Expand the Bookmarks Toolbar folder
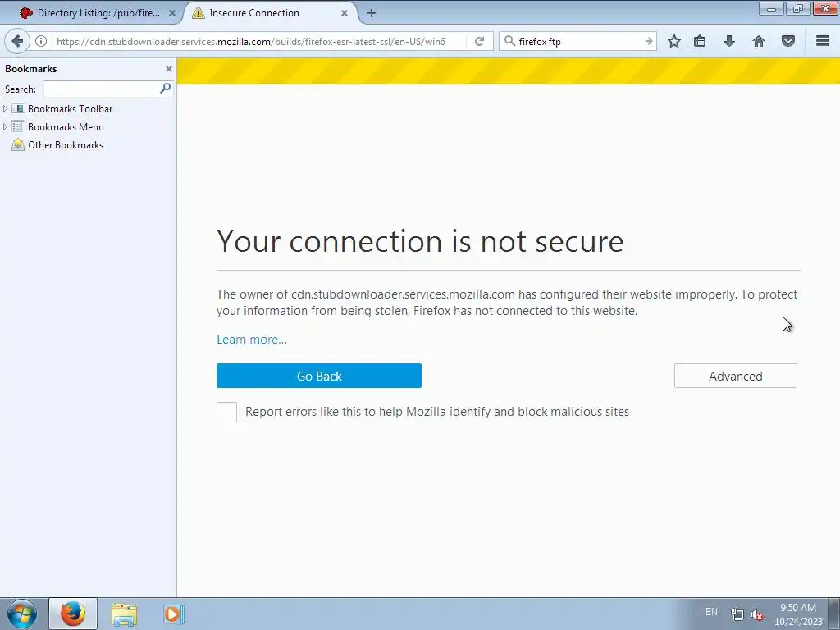 tap(5, 109)
